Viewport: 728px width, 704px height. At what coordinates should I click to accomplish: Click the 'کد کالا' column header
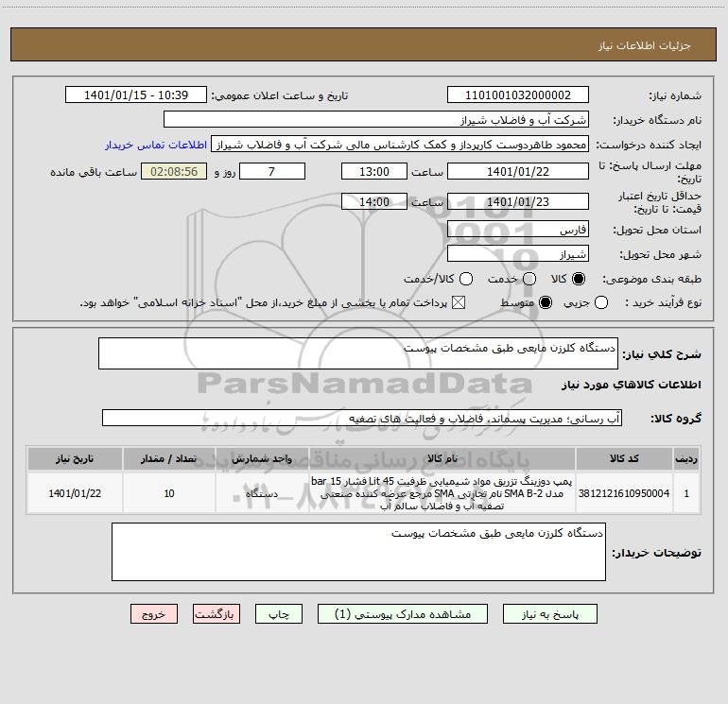pyautogui.click(x=624, y=458)
